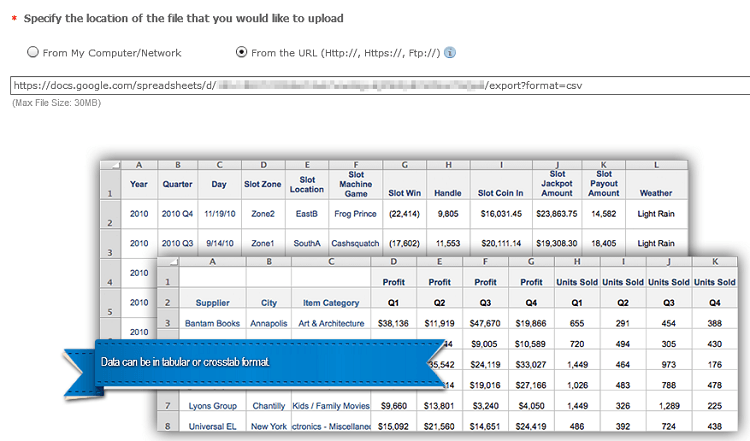Click the Kids / Family Movies cell
This screenshot has width=750, height=441.
pyautogui.click(x=330, y=406)
